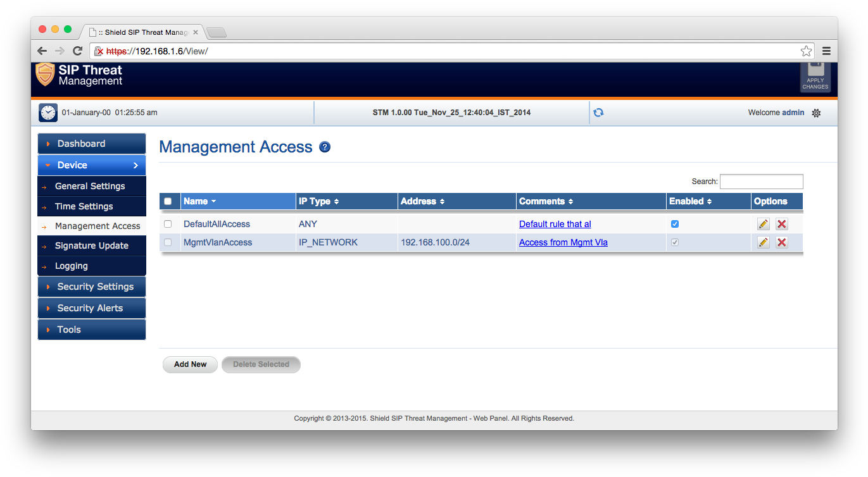Edit the DefaultAllAccess rule via pencil icon
Image resolution: width=868 pixels, height=477 pixels.
tap(764, 224)
